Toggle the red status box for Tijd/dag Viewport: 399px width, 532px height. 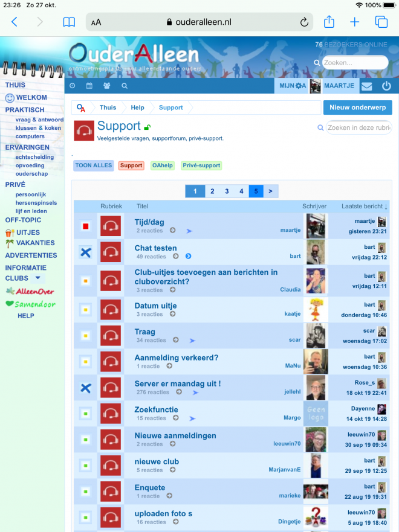click(x=85, y=226)
